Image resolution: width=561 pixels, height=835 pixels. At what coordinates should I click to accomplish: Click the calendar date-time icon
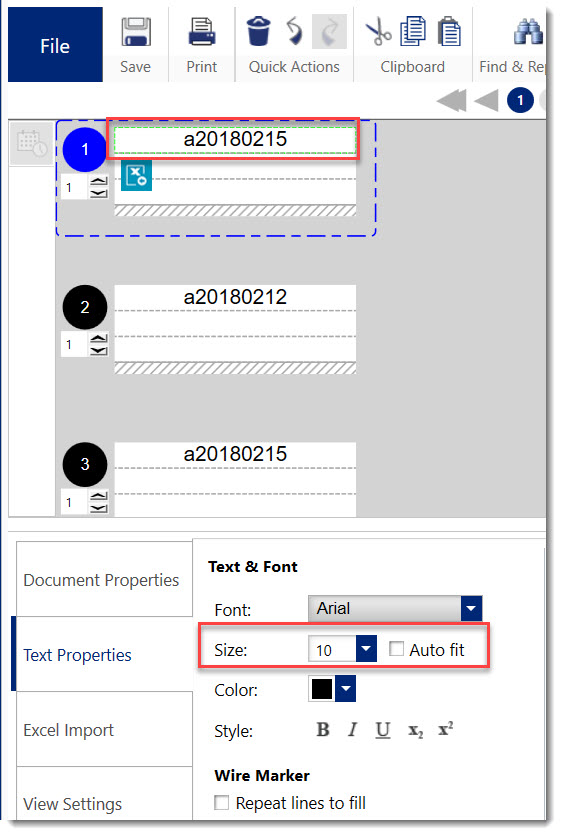pyautogui.click(x=31, y=143)
